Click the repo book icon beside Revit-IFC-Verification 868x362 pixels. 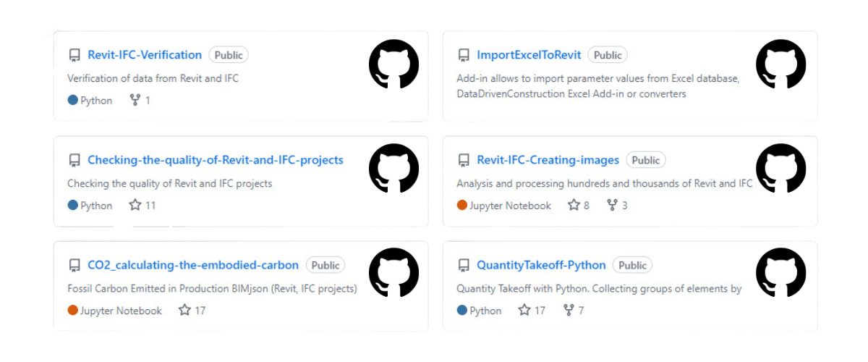[74, 55]
